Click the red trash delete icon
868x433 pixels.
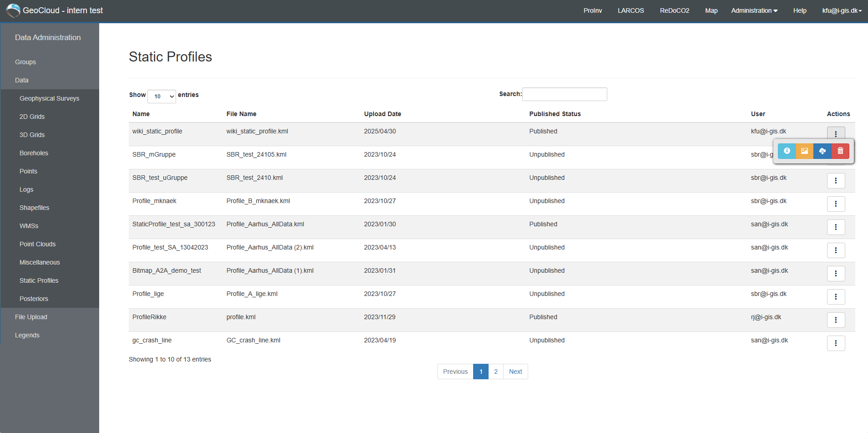click(x=840, y=151)
